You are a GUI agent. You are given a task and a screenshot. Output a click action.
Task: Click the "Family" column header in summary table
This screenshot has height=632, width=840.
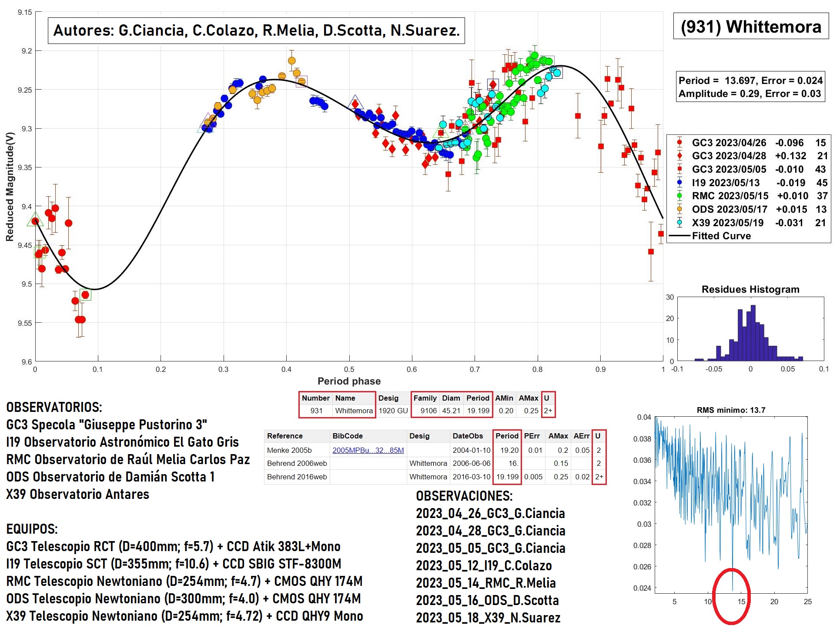click(x=425, y=398)
